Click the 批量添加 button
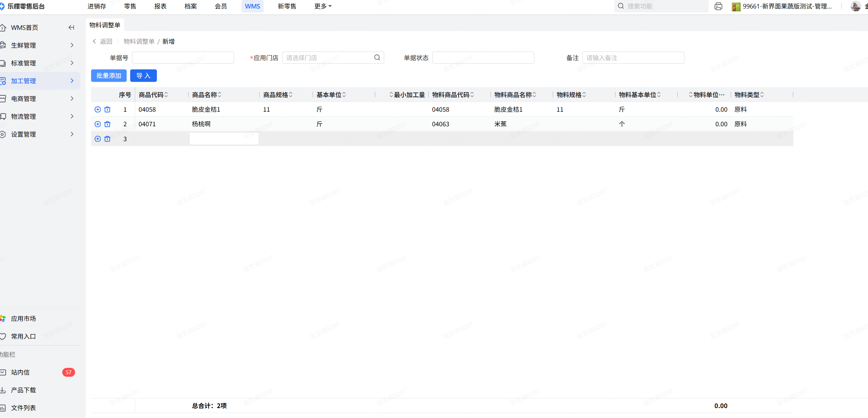This screenshot has width=868, height=418. pyautogui.click(x=109, y=76)
